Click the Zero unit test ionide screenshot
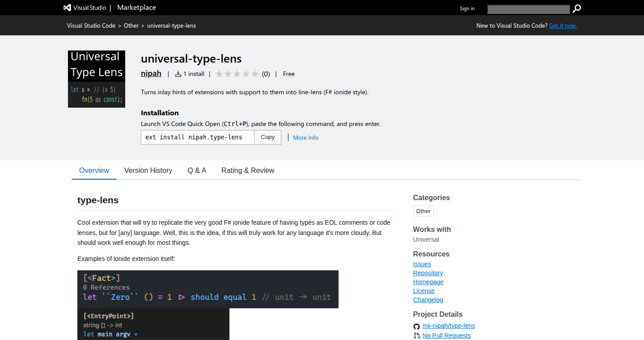 click(x=208, y=289)
